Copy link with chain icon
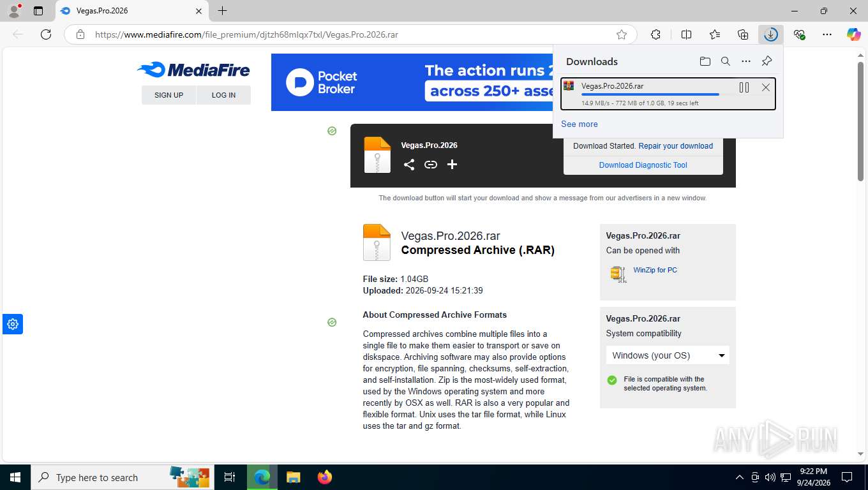The width and height of the screenshot is (868, 490). click(x=431, y=165)
